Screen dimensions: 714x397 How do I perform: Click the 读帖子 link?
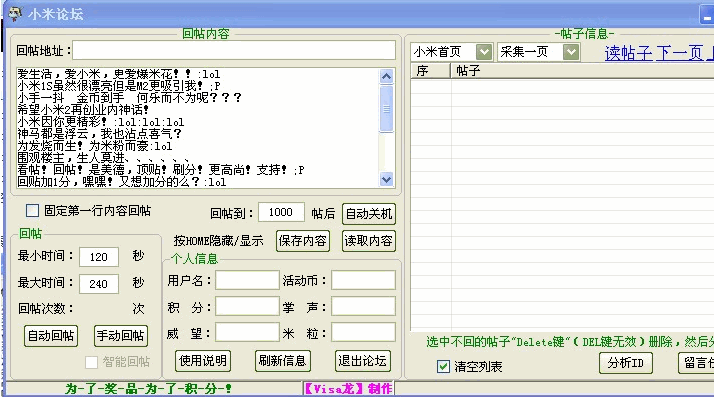pyautogui.click(x=628, y=53)
